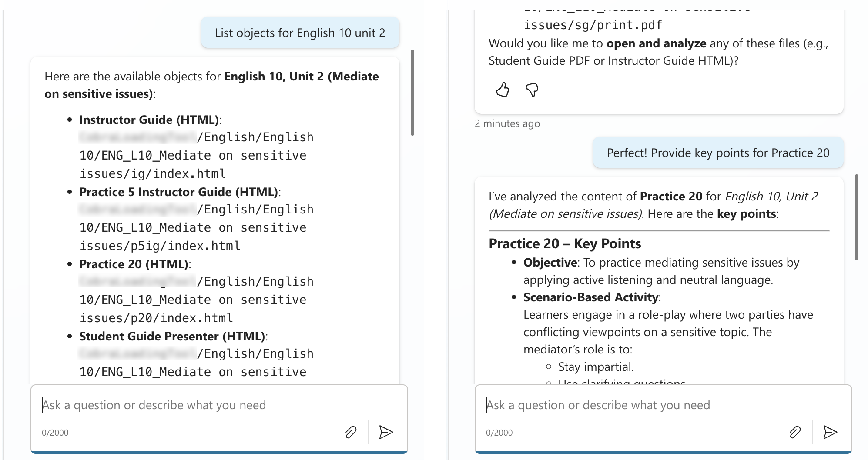This screenshot has height=460, width=868.
Task: Select the "List objects for English 10 unit 2" message
Action: 300,33
